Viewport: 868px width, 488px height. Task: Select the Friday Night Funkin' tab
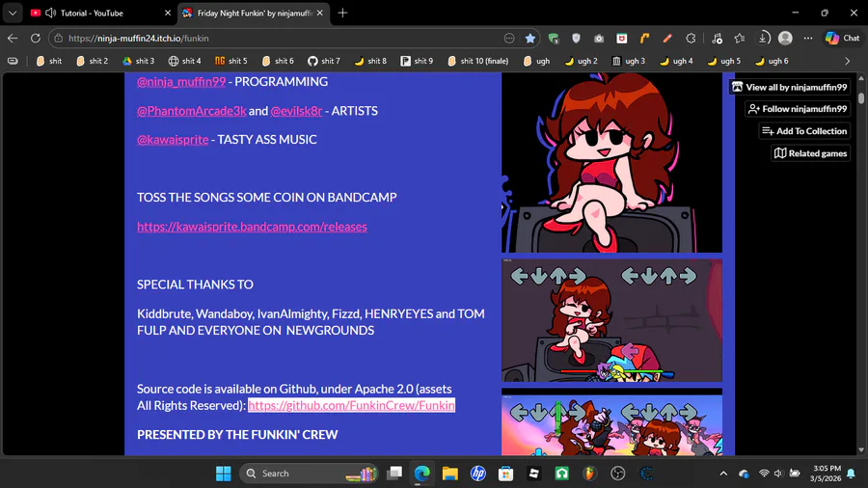coord(254,13)
